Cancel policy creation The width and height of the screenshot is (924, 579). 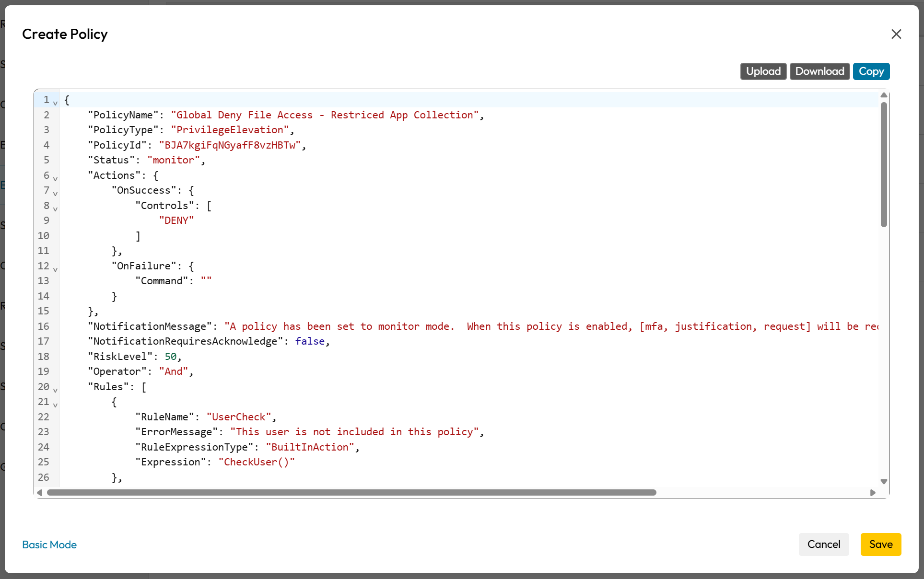pyautogui.click(x=823, y=544)
